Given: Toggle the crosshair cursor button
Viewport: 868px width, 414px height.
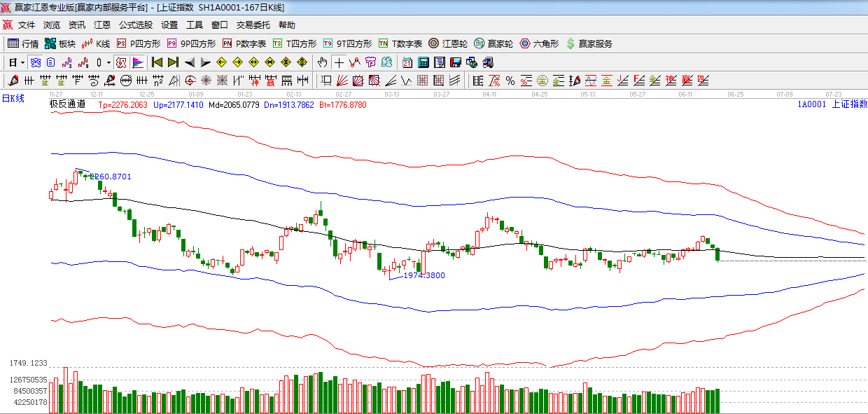Looking at the screenshot, I should tap(339, 62).
